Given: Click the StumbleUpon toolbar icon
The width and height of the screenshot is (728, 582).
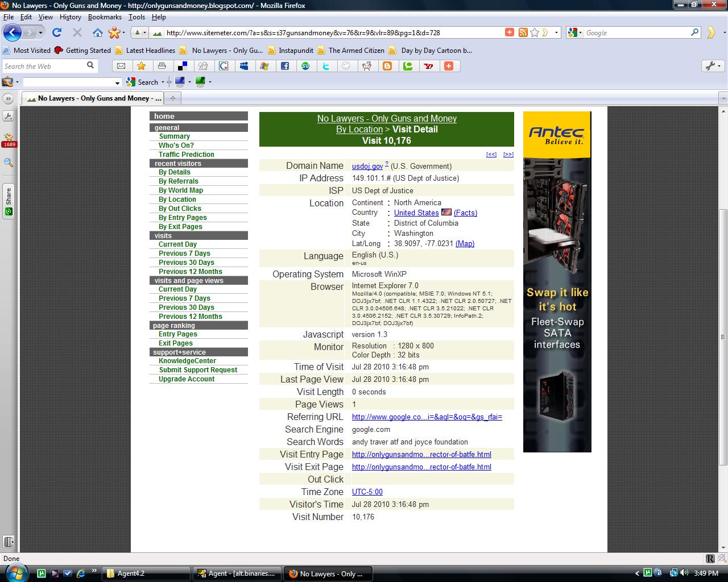Looking at the screenshot, I should (305, 66).
